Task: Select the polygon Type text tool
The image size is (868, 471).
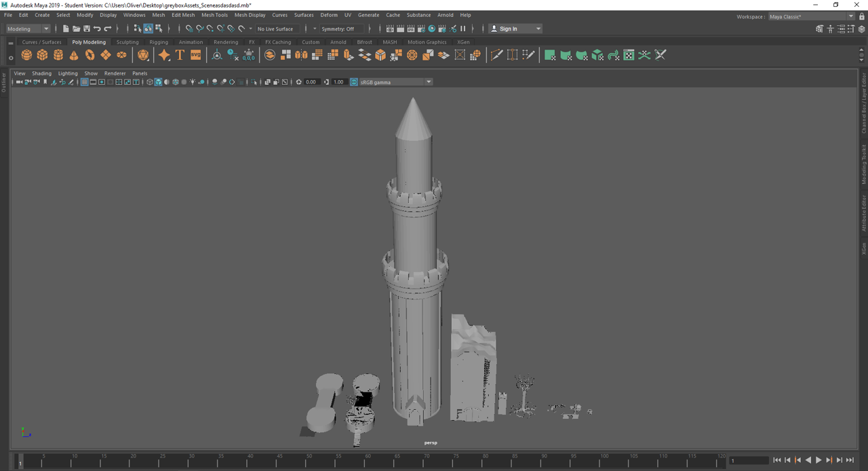Action: click(180, 55)
